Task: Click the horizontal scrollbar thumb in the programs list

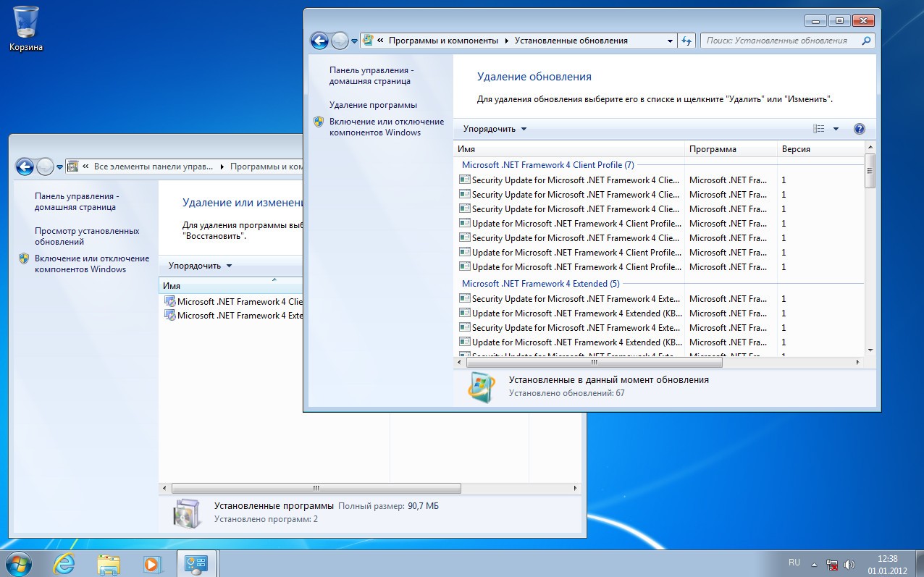Action: (x=316, y=489)
